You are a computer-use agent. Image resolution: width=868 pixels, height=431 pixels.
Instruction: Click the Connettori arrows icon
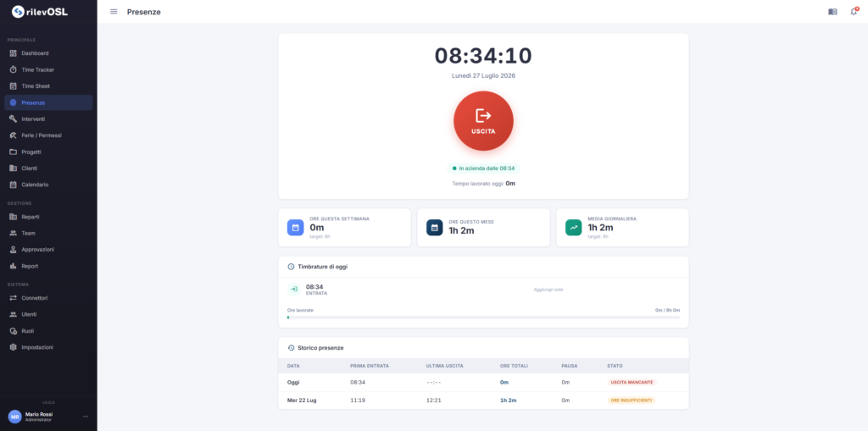point(14,298)
